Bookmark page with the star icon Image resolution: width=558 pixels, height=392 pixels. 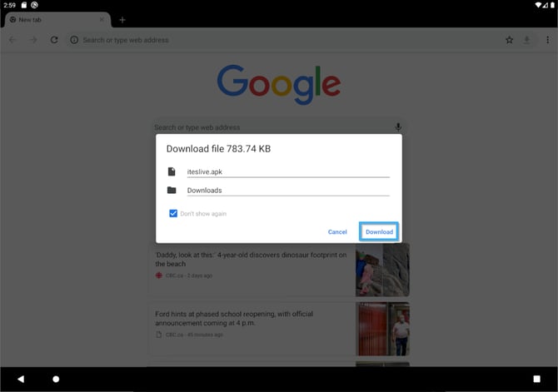(x=509, y=40)
